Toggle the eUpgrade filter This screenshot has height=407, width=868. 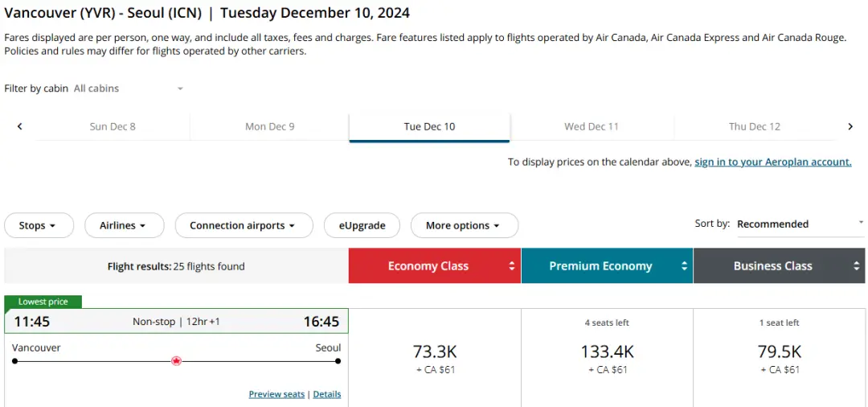[362, 226]
